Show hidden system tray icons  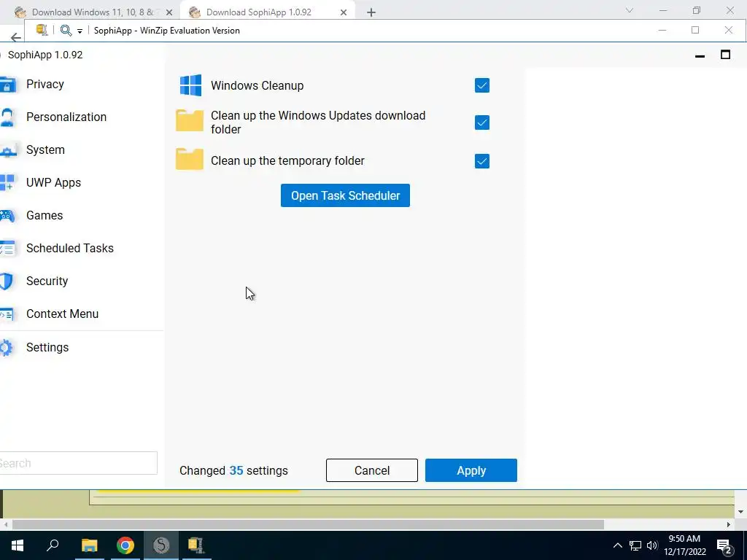(x=617, y=545)
